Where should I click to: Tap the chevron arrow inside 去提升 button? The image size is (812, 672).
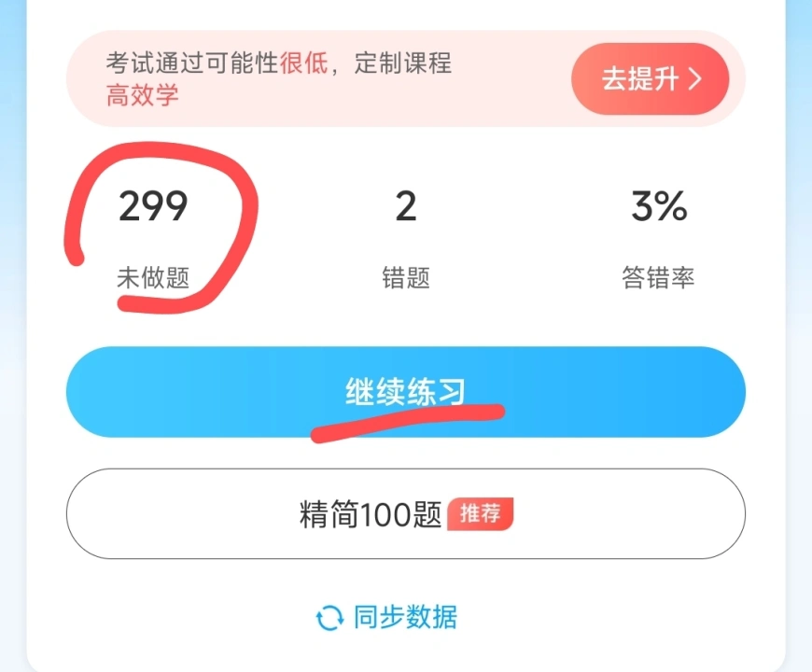point(695,79)
